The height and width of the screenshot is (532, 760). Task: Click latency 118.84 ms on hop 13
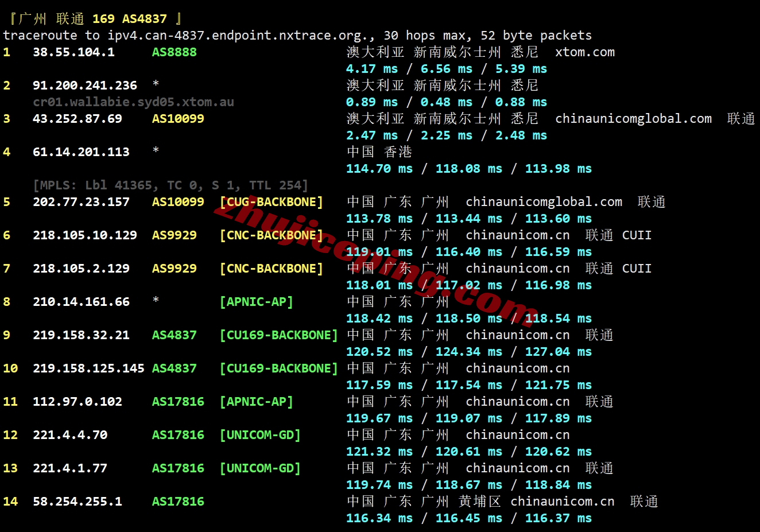pyautogui.click(x=559, y=485)
